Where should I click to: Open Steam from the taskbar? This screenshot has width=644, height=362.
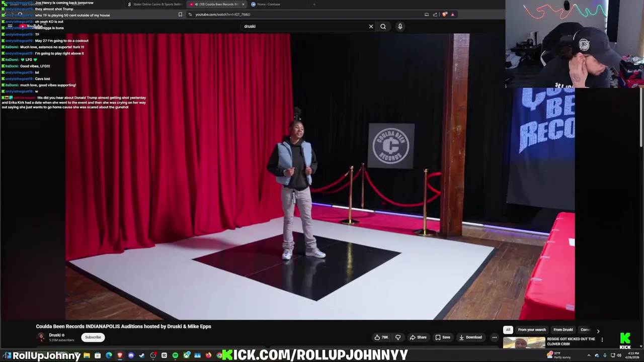(x=142, y=355)
